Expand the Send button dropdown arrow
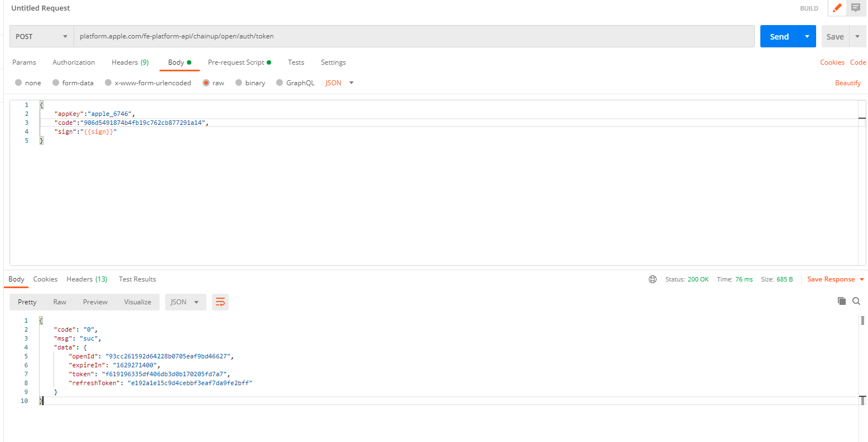The image size is (868, 442). [x=807, y=36]
